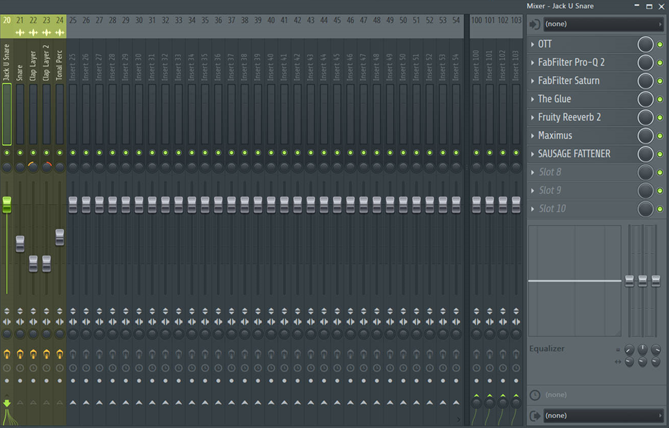The height and width of the screenshot is (428, 669).
Task: Click the pan knob of Clap Layer track
Action: point(33,167)
